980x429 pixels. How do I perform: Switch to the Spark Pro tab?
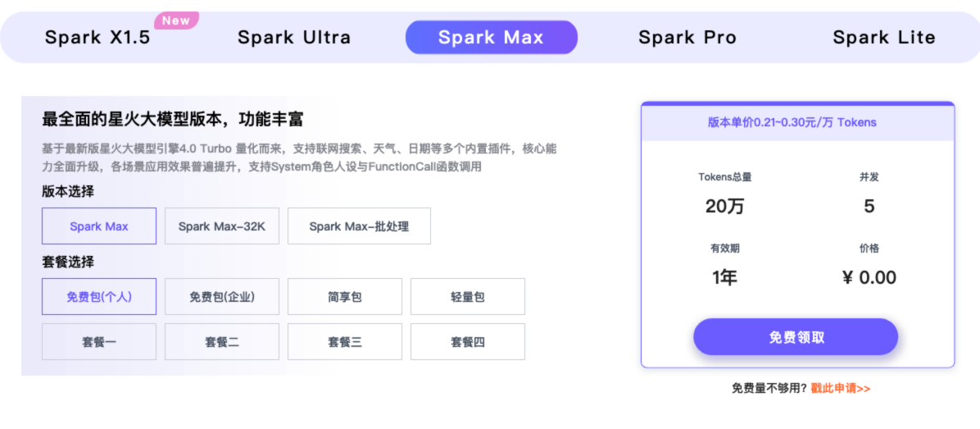pos(687,38)
